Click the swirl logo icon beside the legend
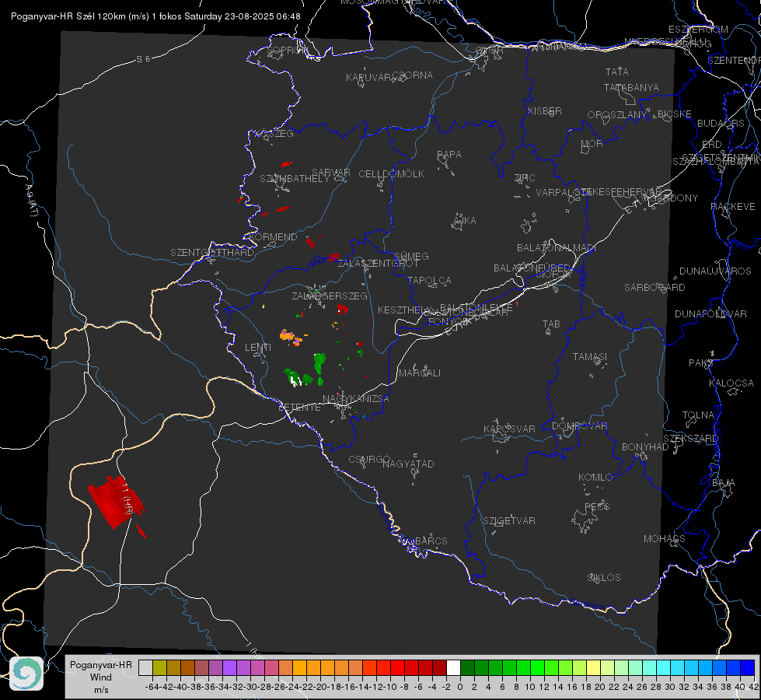The width and height of the screenshot is (761, 700). click(26, 674)
